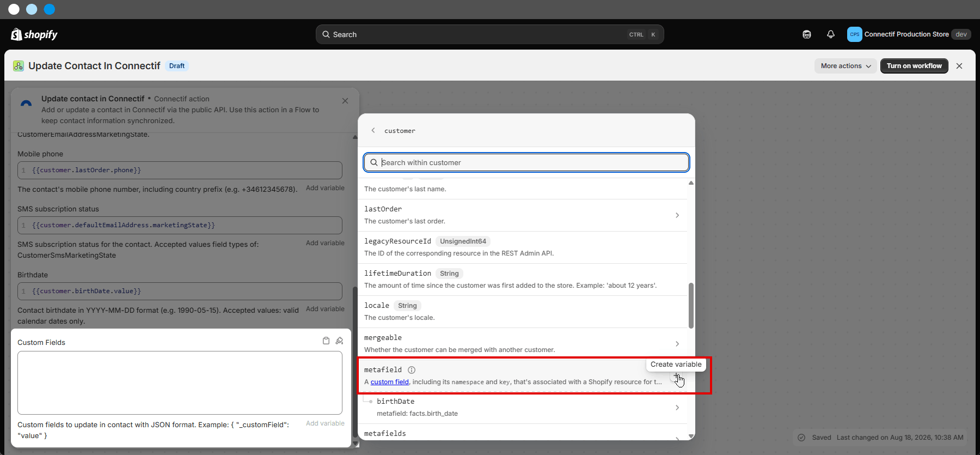Click the Birthdate code field
This screenshot has width=980, height=455.
click(180, 291)
